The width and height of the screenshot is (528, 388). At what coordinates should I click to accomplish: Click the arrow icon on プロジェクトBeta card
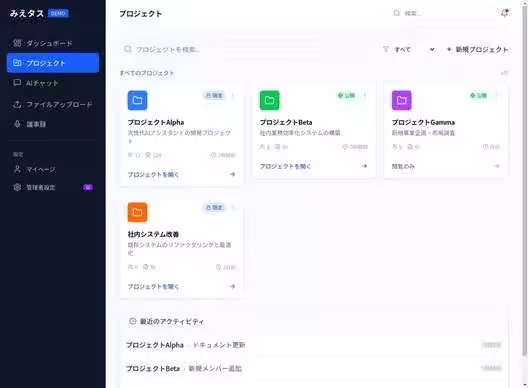[364, 166]
